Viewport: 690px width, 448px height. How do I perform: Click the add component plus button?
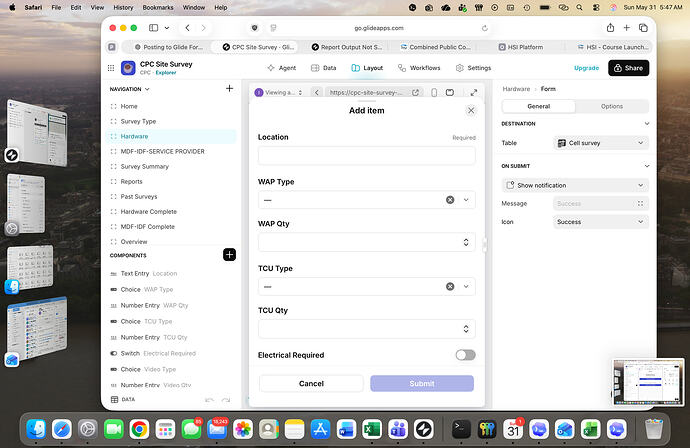(229, 255)
